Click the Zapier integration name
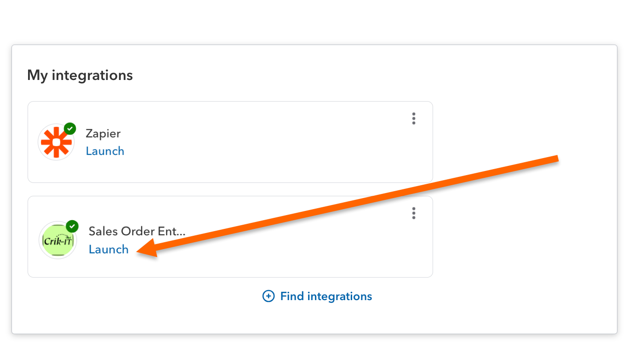The width and height of the screenshot is (628, 364). coord(103,134)
